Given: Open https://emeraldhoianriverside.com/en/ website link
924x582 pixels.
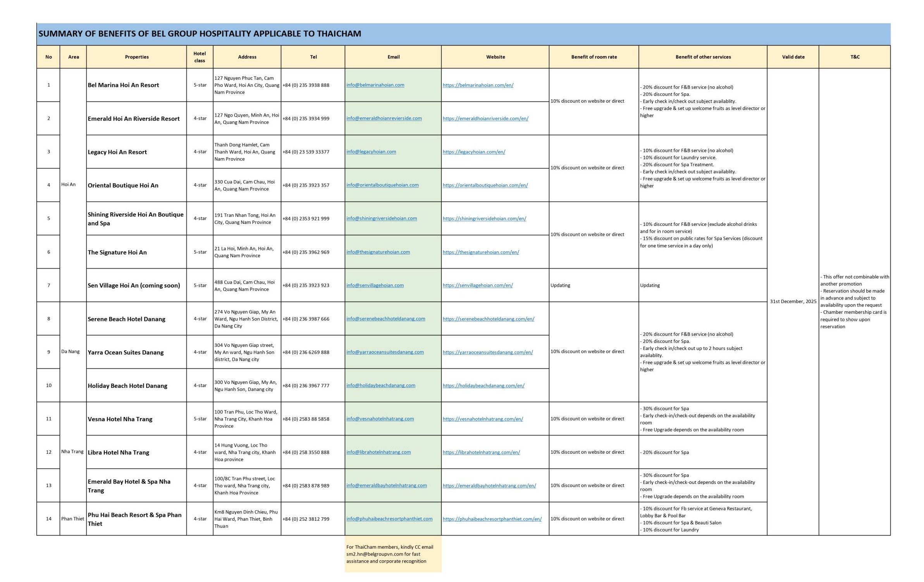Looking at the screenshot, I should (485, 119).
